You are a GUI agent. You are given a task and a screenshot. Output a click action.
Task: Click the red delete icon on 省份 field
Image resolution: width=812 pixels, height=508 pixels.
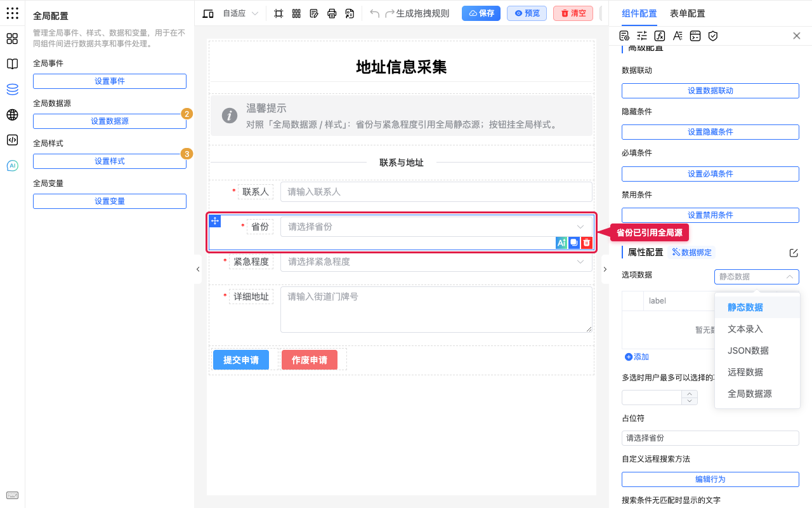pyautogui.click(x=587, y=243)
